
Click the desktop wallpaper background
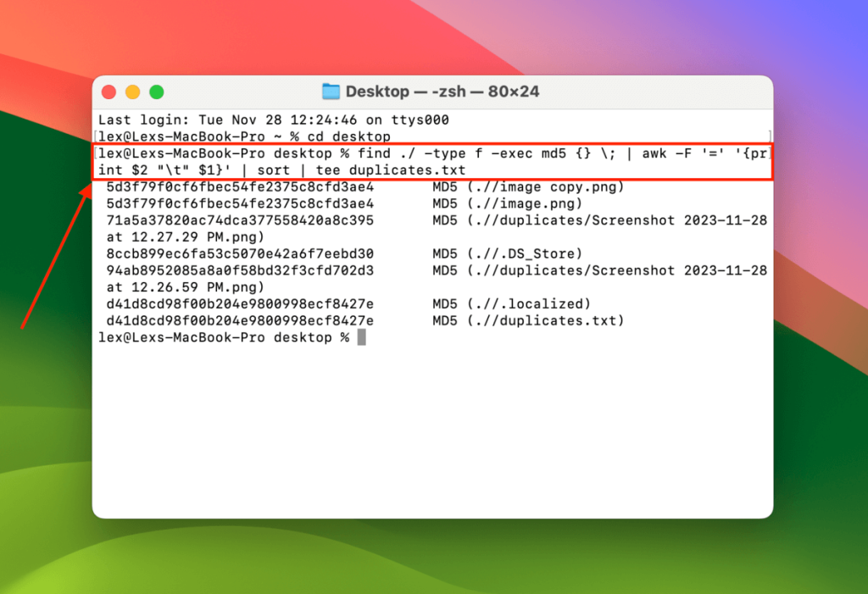[x=51, y=508]
